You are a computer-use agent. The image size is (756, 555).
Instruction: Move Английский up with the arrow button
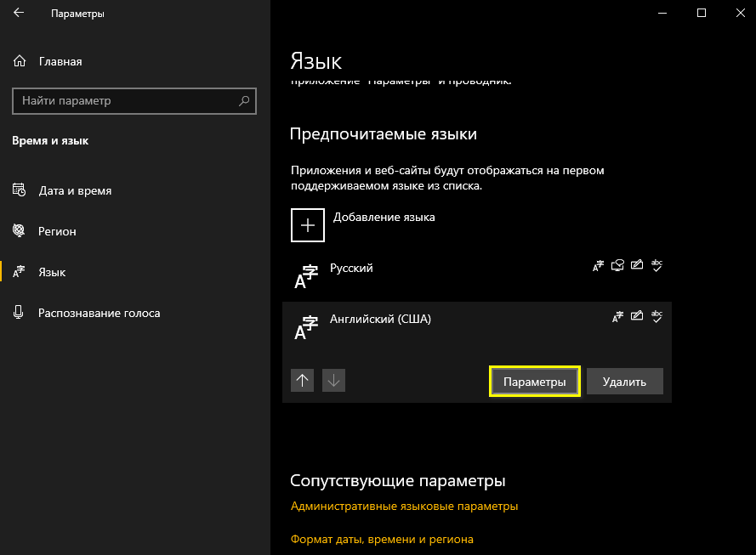pos(302,380)
